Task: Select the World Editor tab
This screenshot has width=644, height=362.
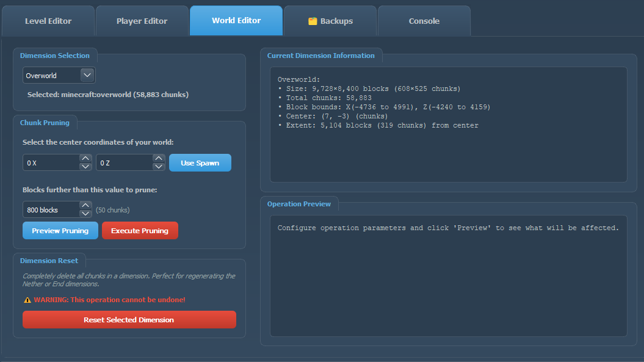Action: [x=236, y=21]
